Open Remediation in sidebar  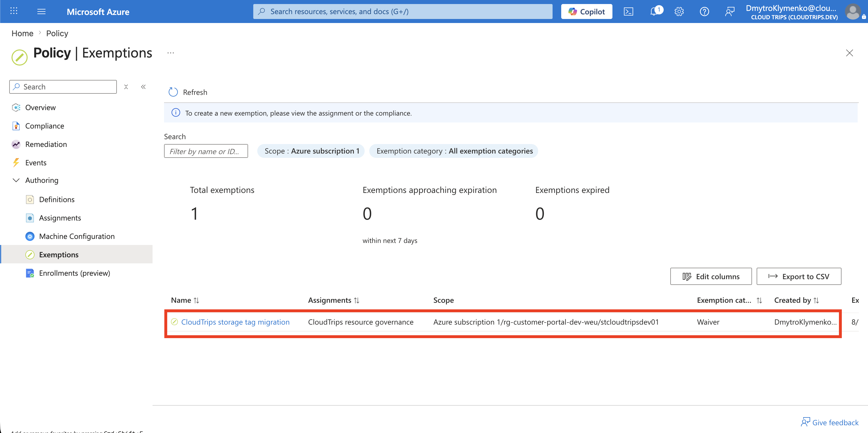pyautogui.click(x=46, y=144)
